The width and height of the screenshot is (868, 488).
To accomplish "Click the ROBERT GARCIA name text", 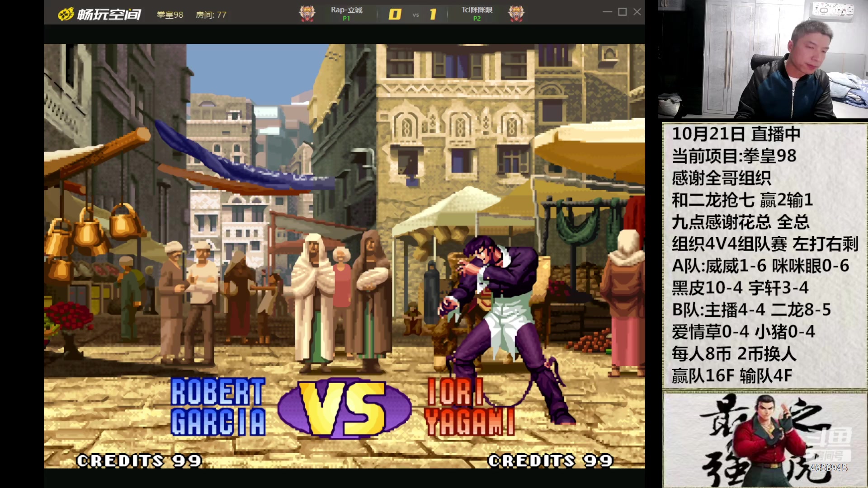I will coord(218,407).
